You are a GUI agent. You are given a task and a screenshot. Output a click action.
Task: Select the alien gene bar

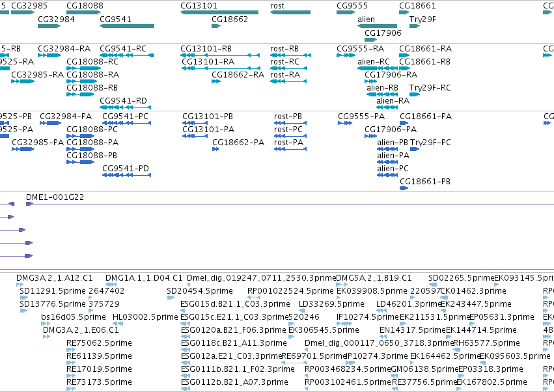(378, 26)
